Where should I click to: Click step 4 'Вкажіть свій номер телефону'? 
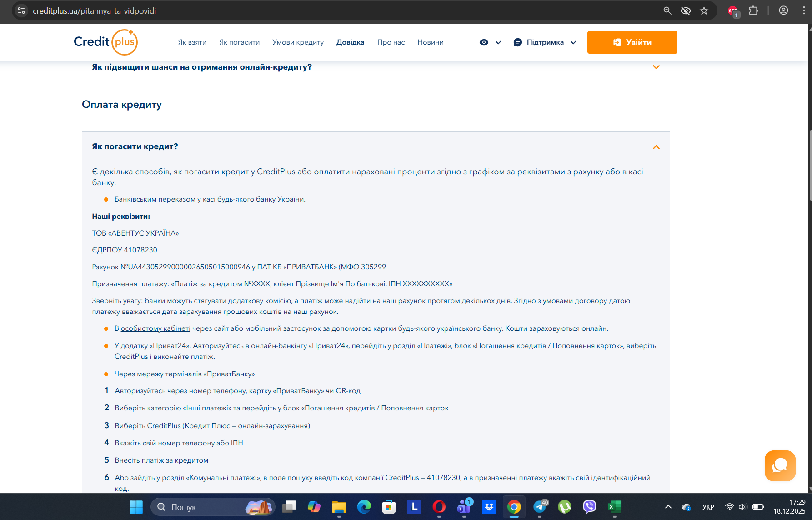click(x=179, y=443)
